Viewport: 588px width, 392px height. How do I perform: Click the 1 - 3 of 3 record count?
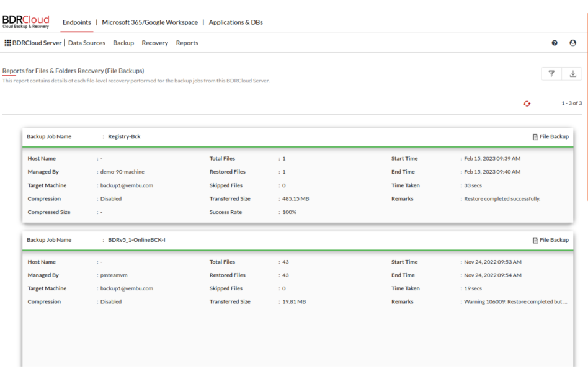point(571,103)
